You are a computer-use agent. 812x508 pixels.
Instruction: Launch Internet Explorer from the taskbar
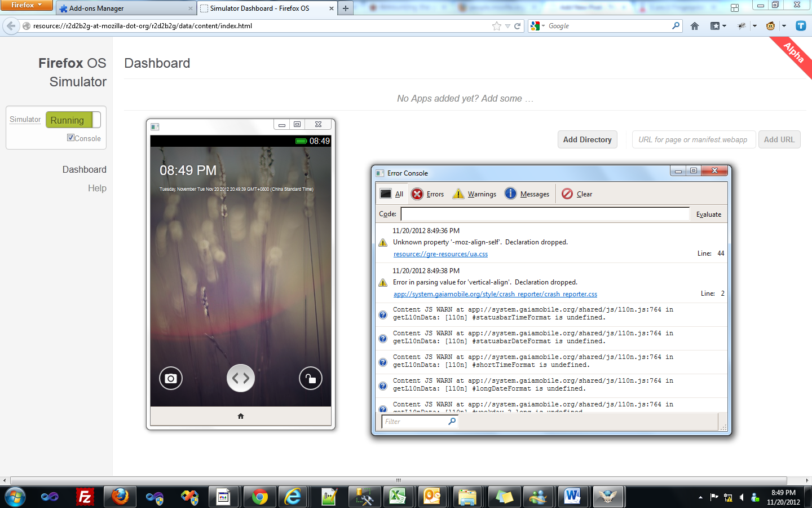tap(293, 497)
